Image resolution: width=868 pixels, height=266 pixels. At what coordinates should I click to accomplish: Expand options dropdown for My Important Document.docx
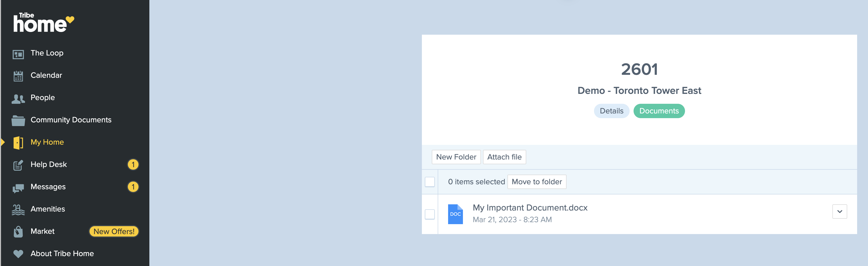pyautogui.click(x=839, y=212)
